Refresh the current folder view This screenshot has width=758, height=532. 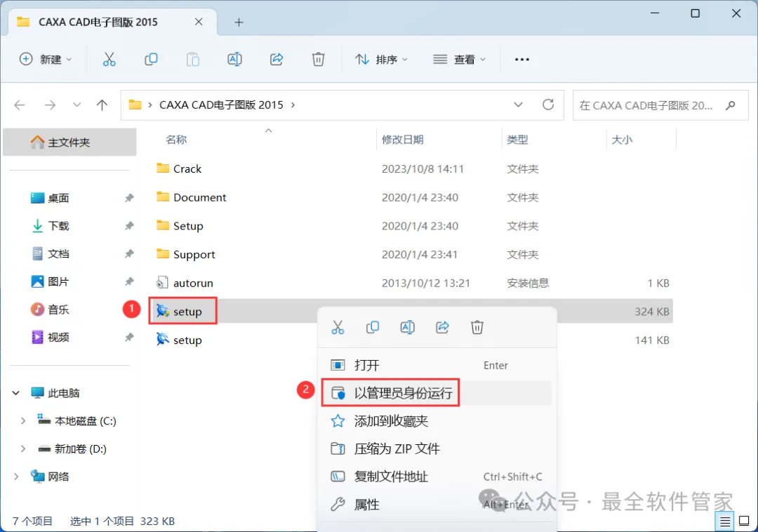(548, 105)
